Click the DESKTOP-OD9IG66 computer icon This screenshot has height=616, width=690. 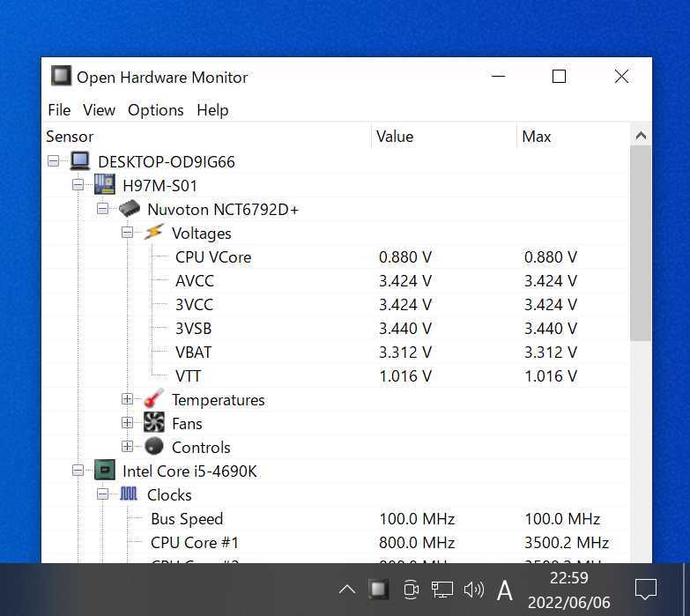coord(80,161)
